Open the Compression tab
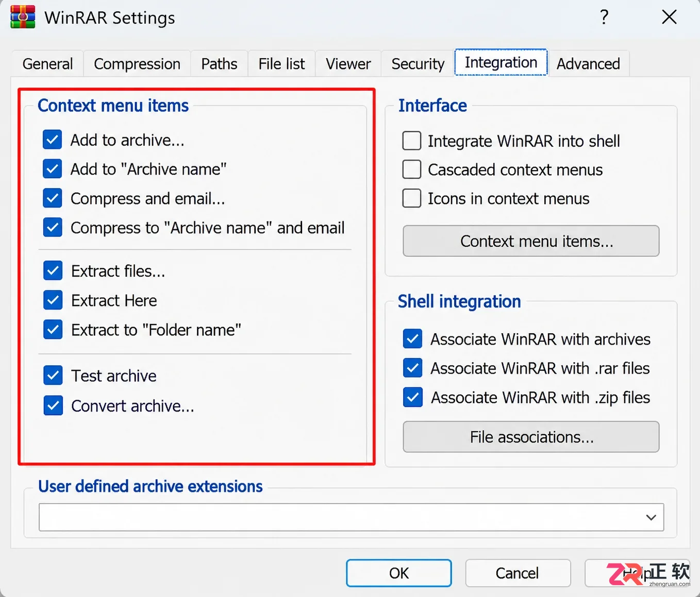700x597 pixels. tap(137, 63)
